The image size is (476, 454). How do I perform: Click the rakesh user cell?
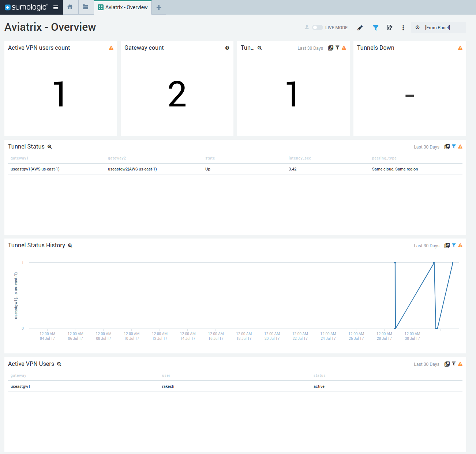168,386
